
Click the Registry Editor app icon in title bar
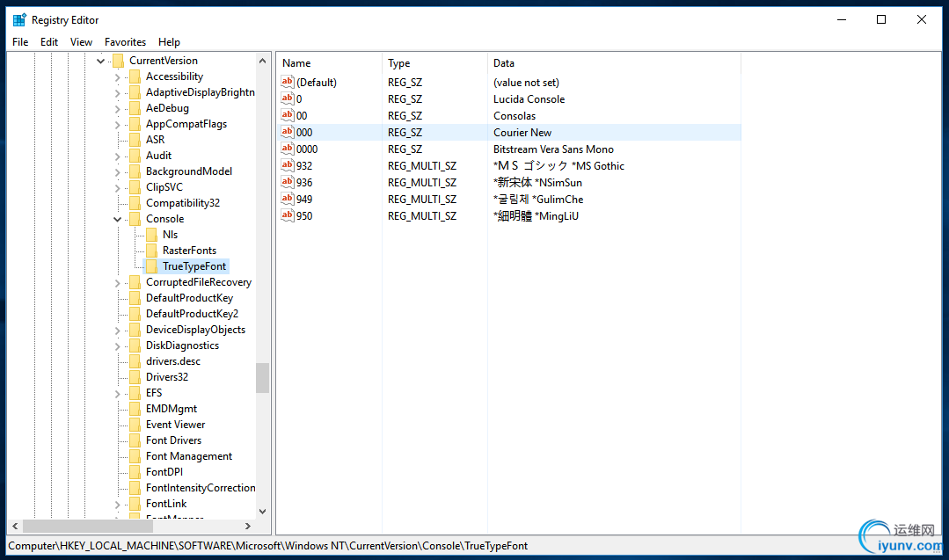pyautogui.click(x=19, y=20)
